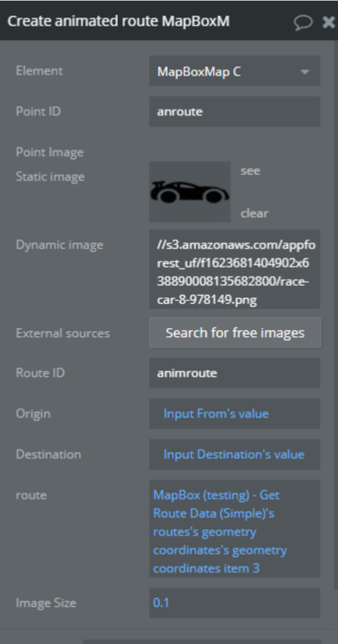Select the Route ID field animroute
The width and height of the screenshot is (338, 644).
[234, 372]
